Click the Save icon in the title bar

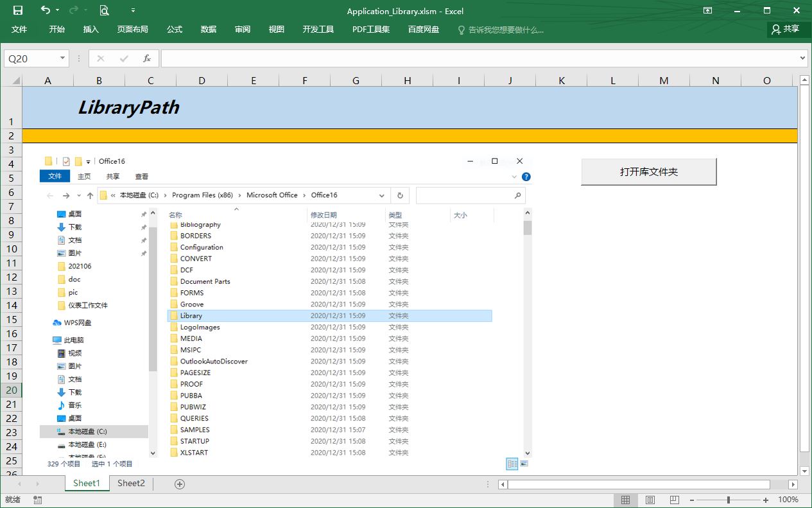point(18,10)
